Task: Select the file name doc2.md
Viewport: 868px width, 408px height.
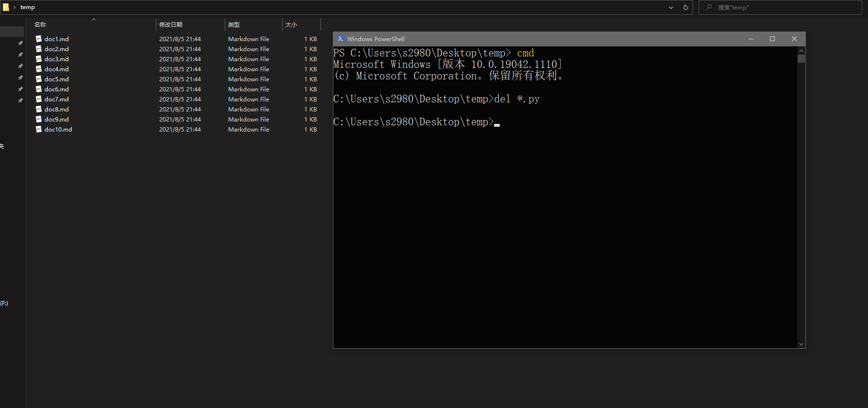Action: tap(56, 49)
